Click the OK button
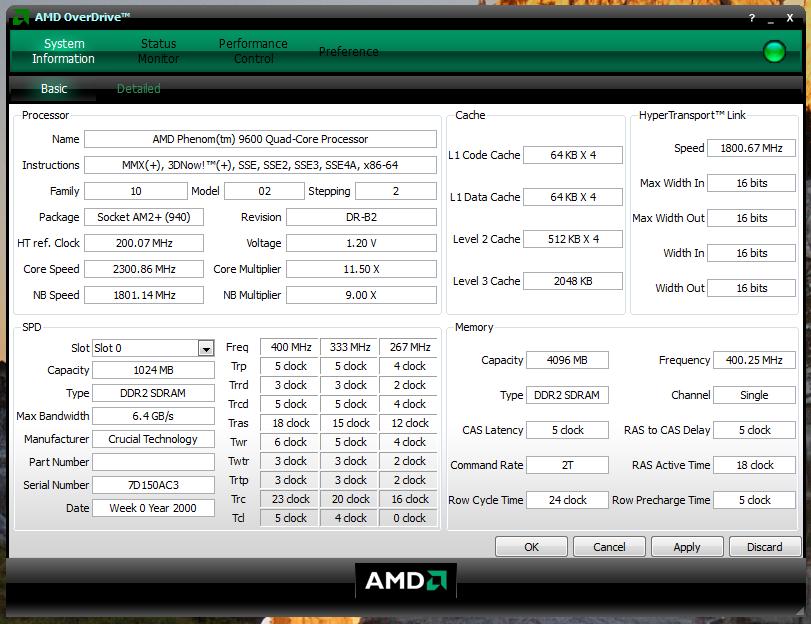 pyautogui.click(x=531, y=547)
